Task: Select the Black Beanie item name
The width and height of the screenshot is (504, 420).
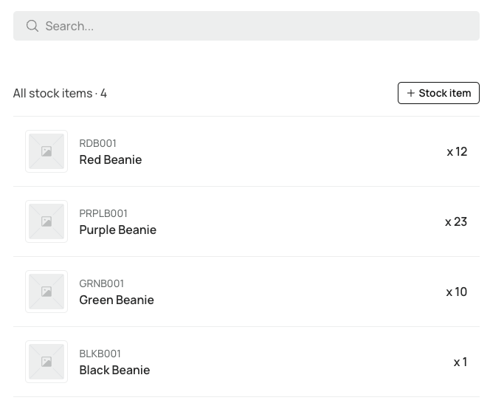Action: pos(114,370)
